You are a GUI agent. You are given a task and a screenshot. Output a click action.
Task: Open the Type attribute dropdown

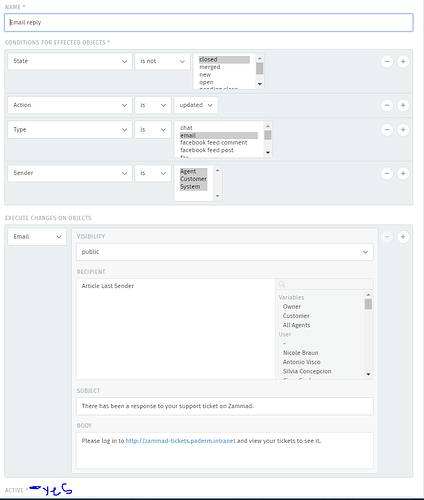[x=70, y=130]
